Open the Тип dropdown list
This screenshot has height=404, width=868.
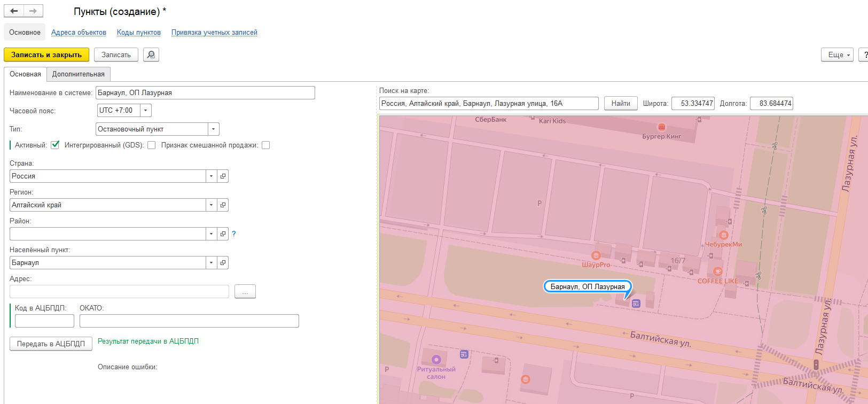(214, 129)
